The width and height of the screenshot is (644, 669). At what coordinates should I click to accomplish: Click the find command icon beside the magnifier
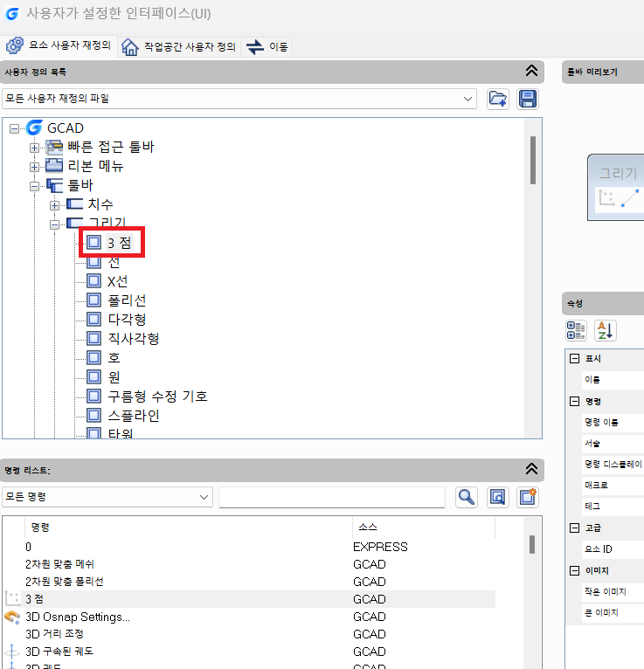point(497,497)
